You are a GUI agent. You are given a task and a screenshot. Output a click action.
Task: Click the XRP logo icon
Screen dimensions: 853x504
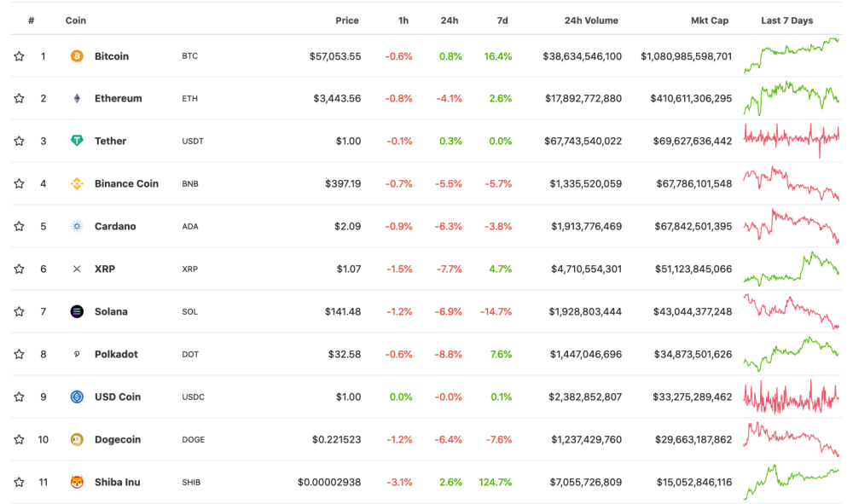(77, 269)
